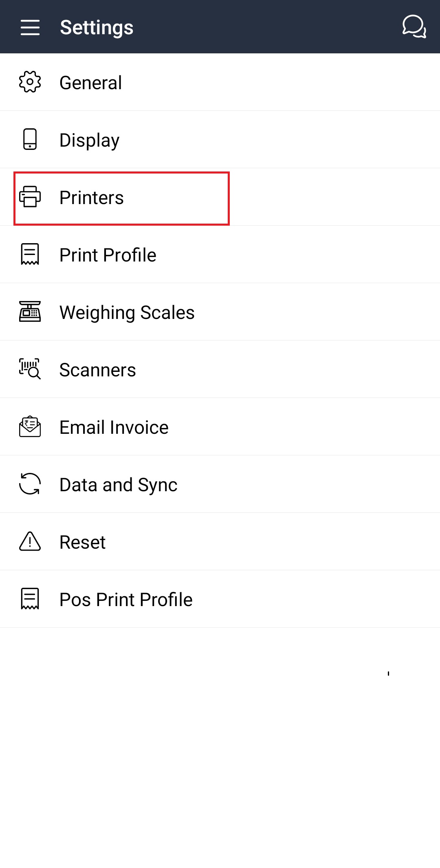Open the hamburger navigation menu

pyautogui.click(x=30, y=27)
